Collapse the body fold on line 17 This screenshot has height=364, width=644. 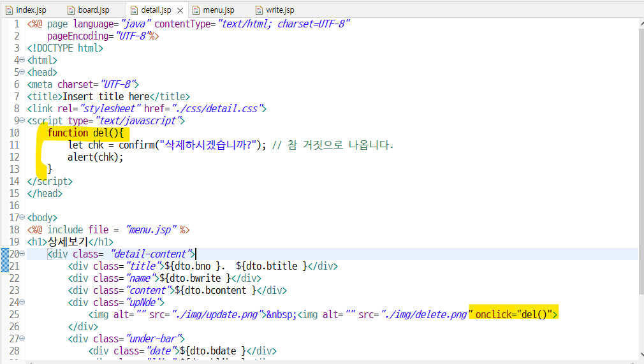[22, 217]
